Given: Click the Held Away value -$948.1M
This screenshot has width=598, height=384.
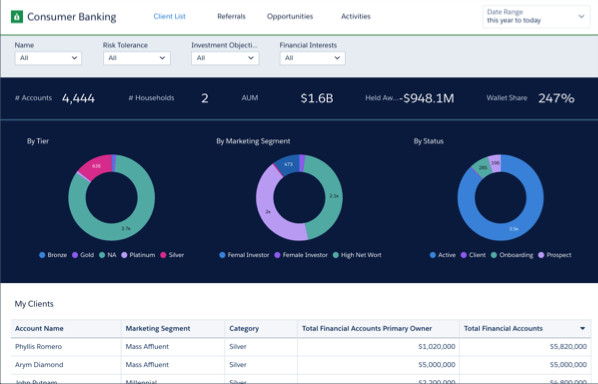Looking at the screenshot, I should [426, 98].
